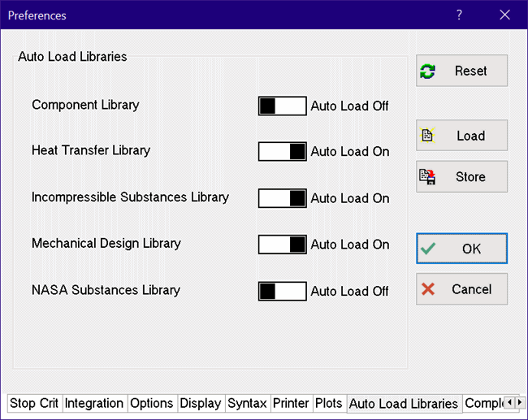Click the red Cancel X icon
The height and width of the screenshot is (420, 528).
[428, 289]
